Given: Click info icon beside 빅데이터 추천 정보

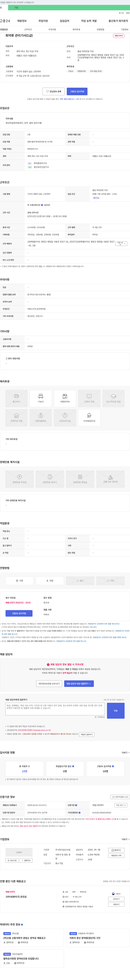Looking at the screenshot, I should tap(22, 925).
